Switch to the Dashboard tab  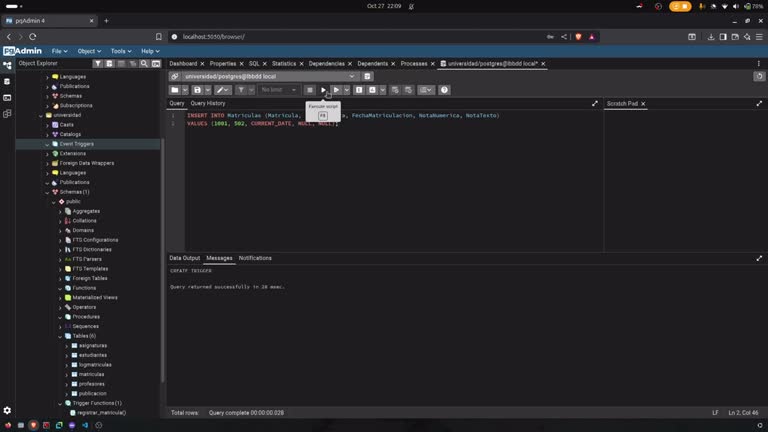[x=183, y=64]
